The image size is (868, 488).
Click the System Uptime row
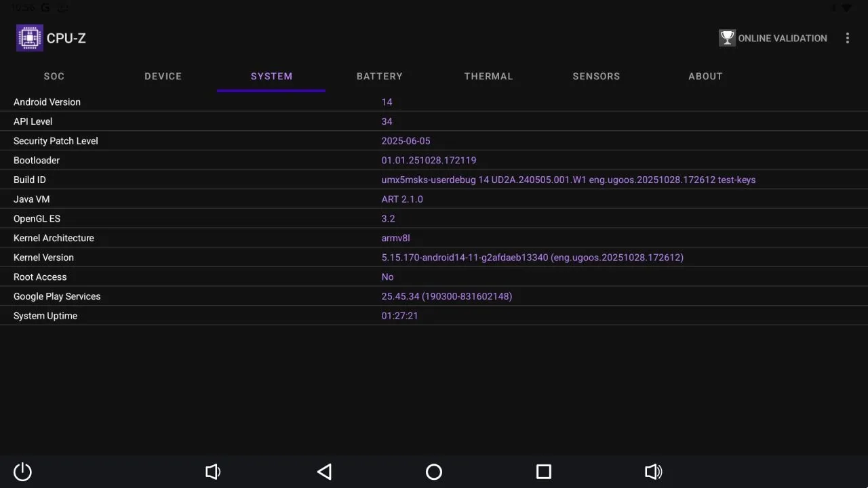click(x=434, y=316)
